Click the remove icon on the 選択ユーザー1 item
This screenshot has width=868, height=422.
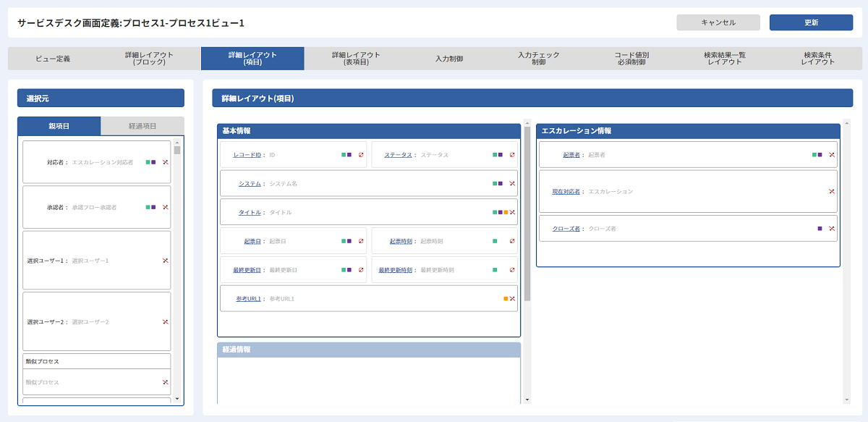click(165, 261)
